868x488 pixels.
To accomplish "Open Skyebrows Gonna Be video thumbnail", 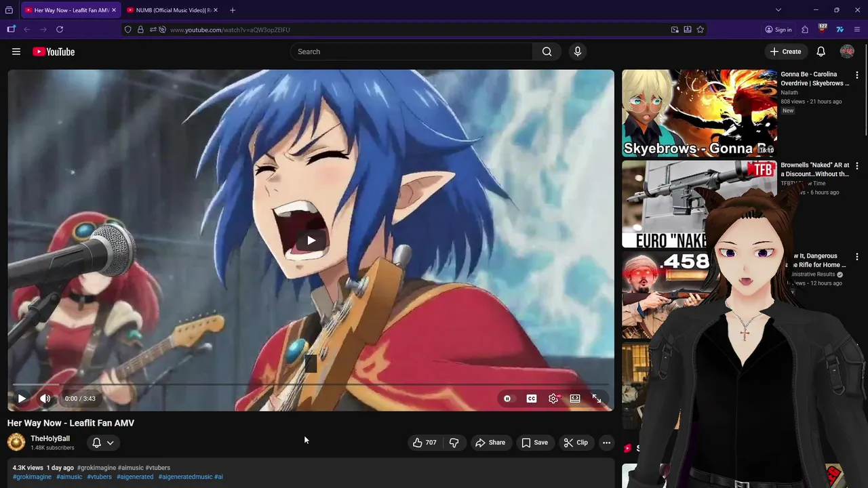I will coord(699,113).
